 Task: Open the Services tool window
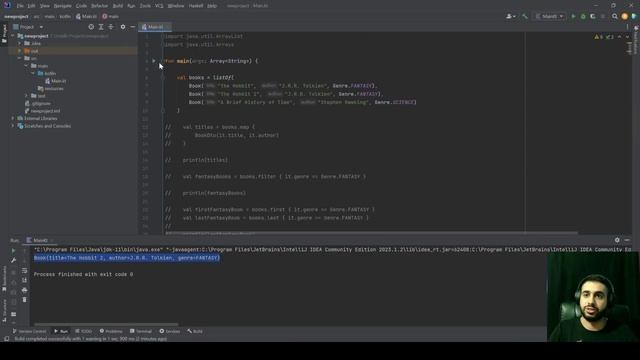coord(169,331)
